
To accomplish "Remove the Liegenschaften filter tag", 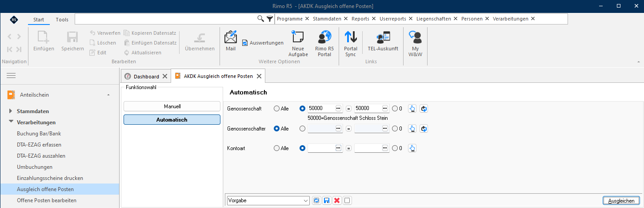I will (455, 19).
